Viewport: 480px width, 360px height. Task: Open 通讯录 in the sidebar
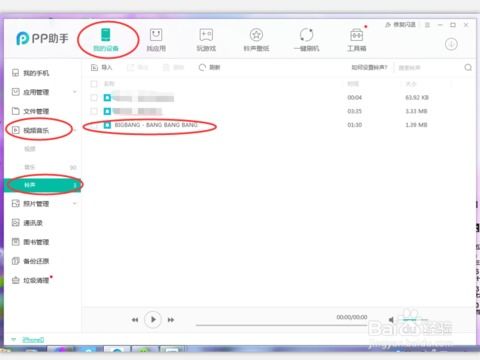[x=27, y=223]
